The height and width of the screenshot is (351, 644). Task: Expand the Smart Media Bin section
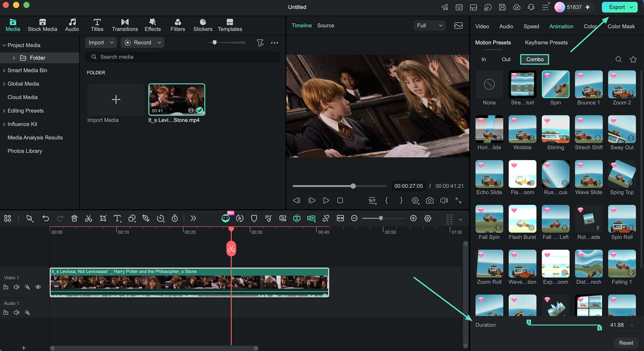[4, 70]
